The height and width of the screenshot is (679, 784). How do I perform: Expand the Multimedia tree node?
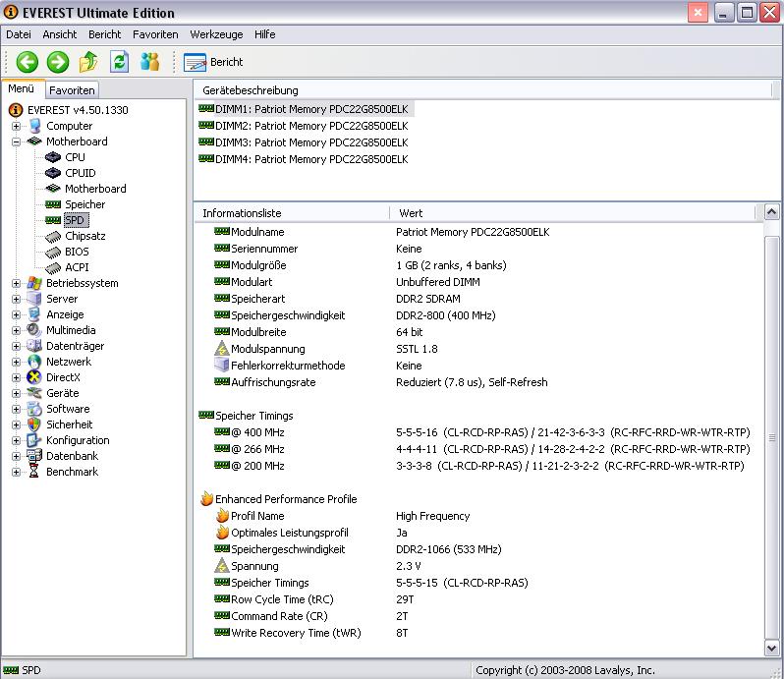tap(16, 330)
